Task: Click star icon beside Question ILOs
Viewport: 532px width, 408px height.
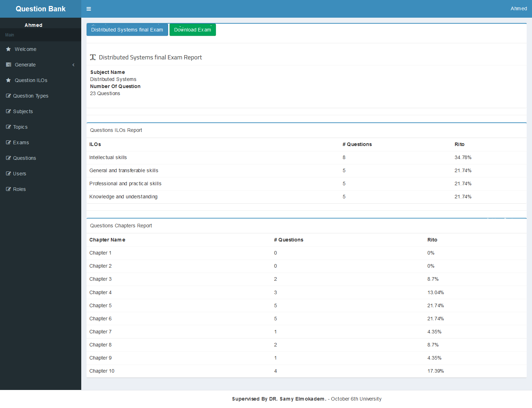Action: pyautogui.click(x=8, y=80)
